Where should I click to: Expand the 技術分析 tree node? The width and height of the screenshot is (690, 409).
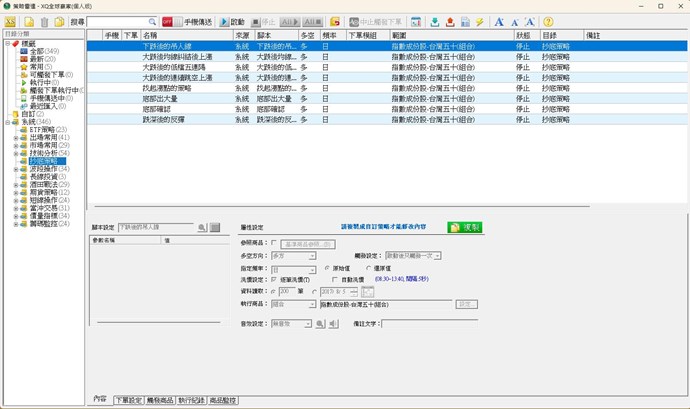click(x=16, y=152)
